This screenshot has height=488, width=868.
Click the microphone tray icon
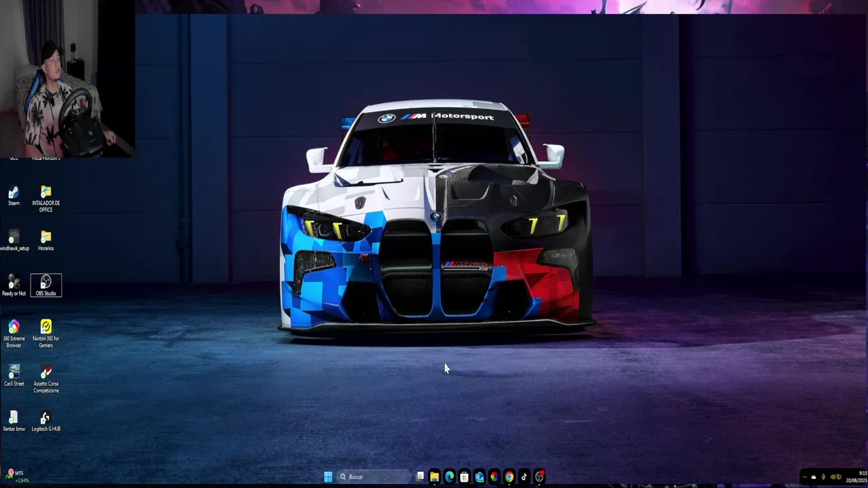click(x=823, y=477)
